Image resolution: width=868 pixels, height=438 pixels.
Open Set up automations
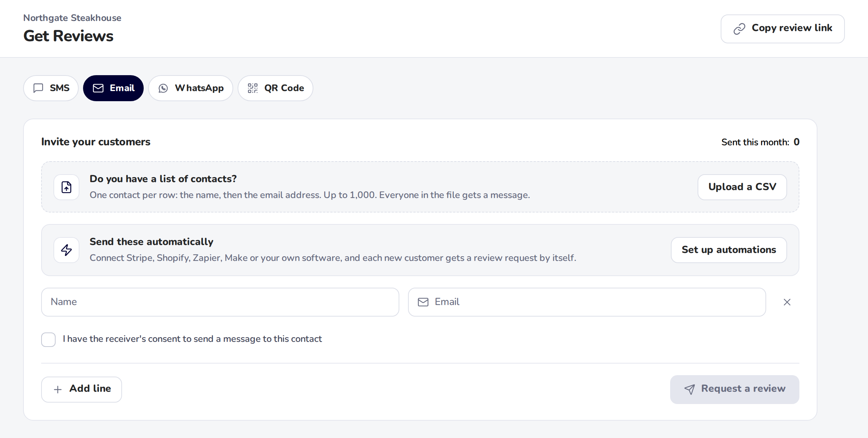[729, 250]
